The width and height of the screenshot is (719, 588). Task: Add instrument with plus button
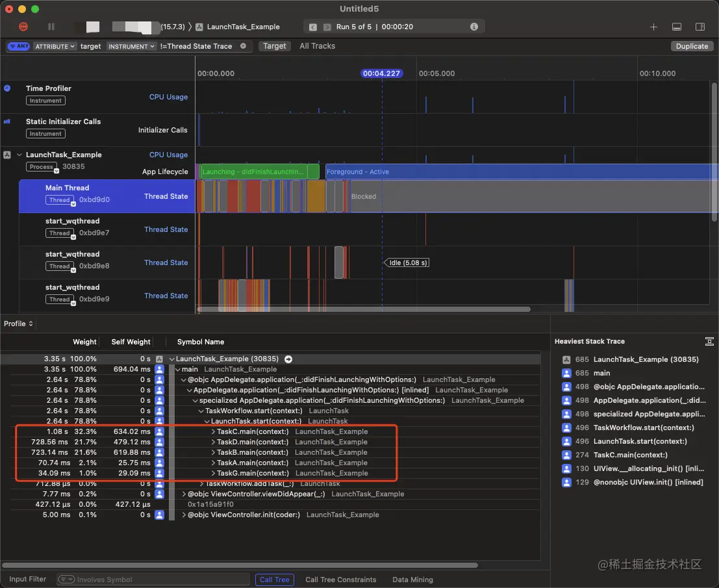(653, 27)
